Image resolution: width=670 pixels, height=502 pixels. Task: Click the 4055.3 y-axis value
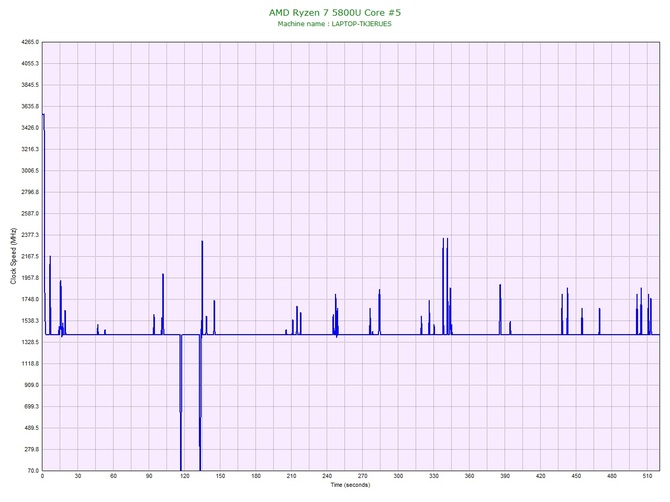(30, 64)
